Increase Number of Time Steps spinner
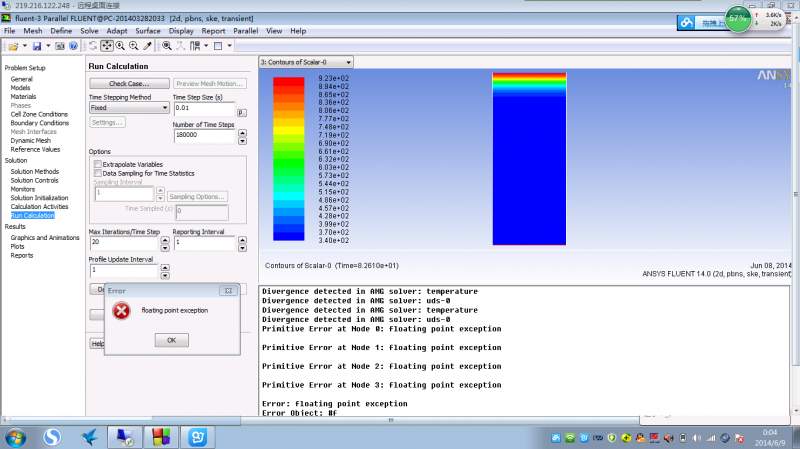This screenshot has width=800, height=449. point(242,133)
